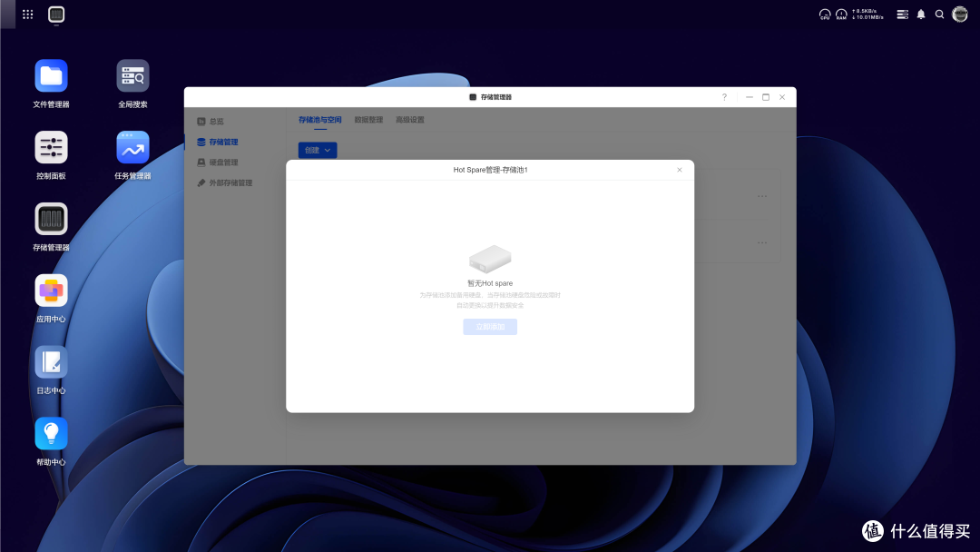The width and height of the screenshot is (980, 552).
Task: Select 存储管理 in the sidebar
Action: click(218, 142)
